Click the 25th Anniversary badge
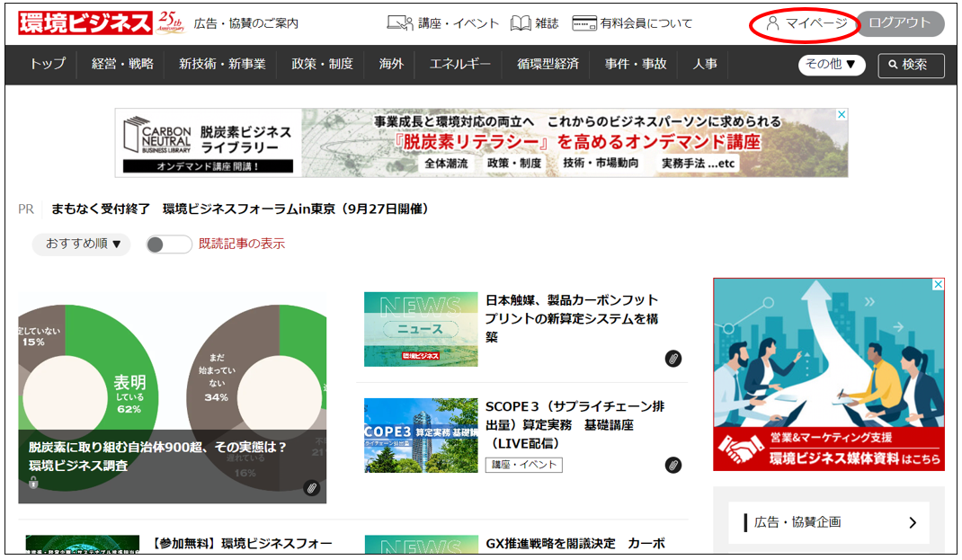This screenshot has width=962, height=560. coord(170,22)
